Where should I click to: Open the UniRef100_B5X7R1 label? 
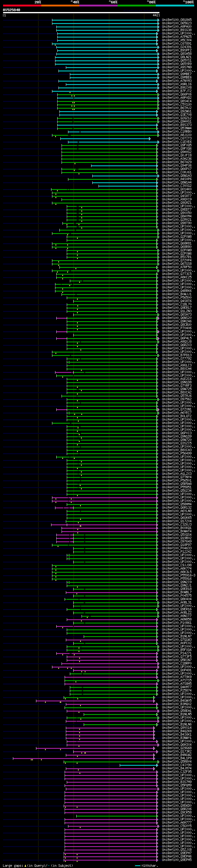pyautogui.click(x=177, y=257)
